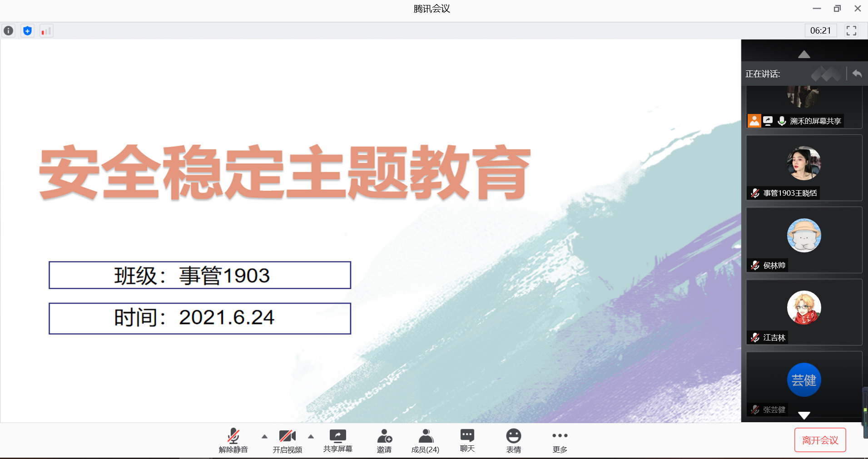Expand video options arrow beside camera
The height and width of the screenshot is (459, 868).
pyautogui.click(x=311, y=436)
